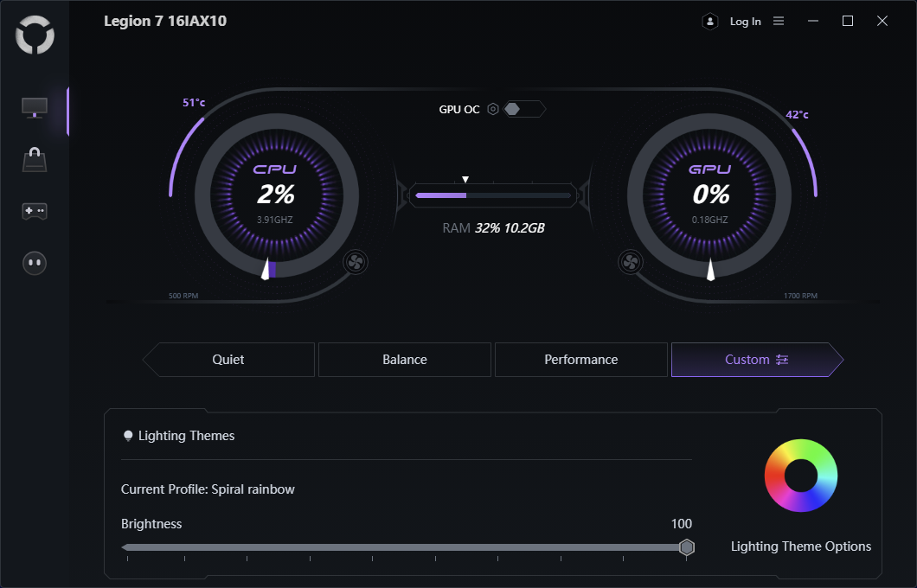Maximize the Legion window
This screenshot has width=917, height=588.
848,21
